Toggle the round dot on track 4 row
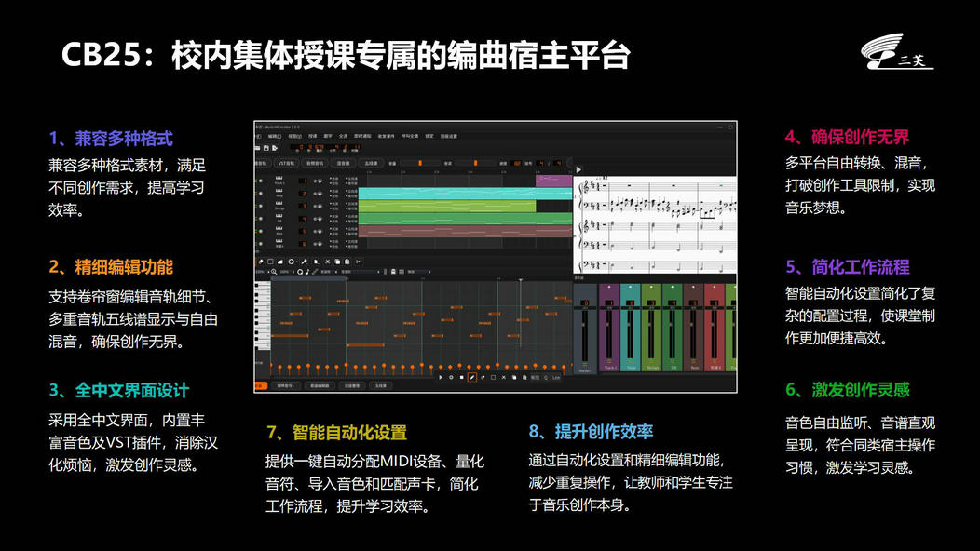Screen dimensions: 980x551 [x=261, y=219]
